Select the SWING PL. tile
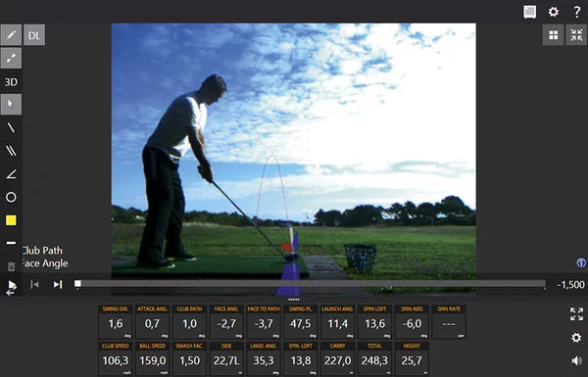Screen dimensions: 588x377 (x=301, y=322)
